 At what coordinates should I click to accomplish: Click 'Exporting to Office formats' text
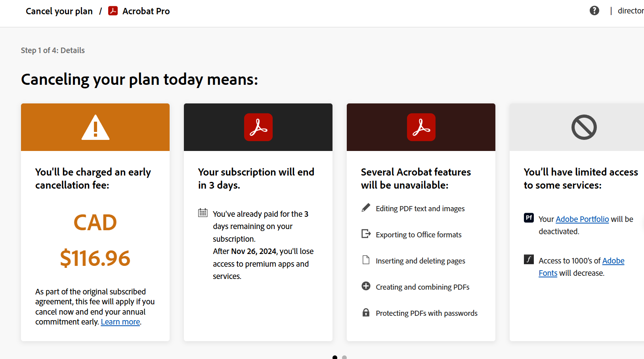419,235
